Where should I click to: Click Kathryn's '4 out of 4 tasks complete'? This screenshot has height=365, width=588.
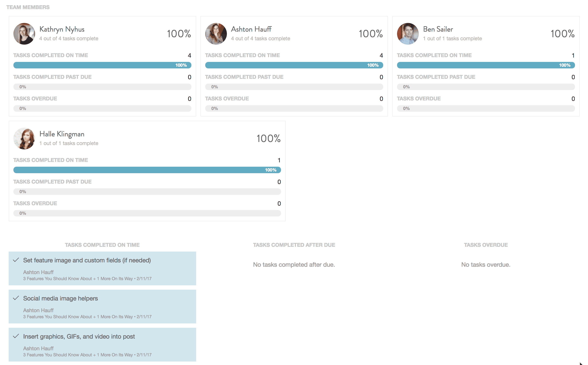click(x=69, y=39)
